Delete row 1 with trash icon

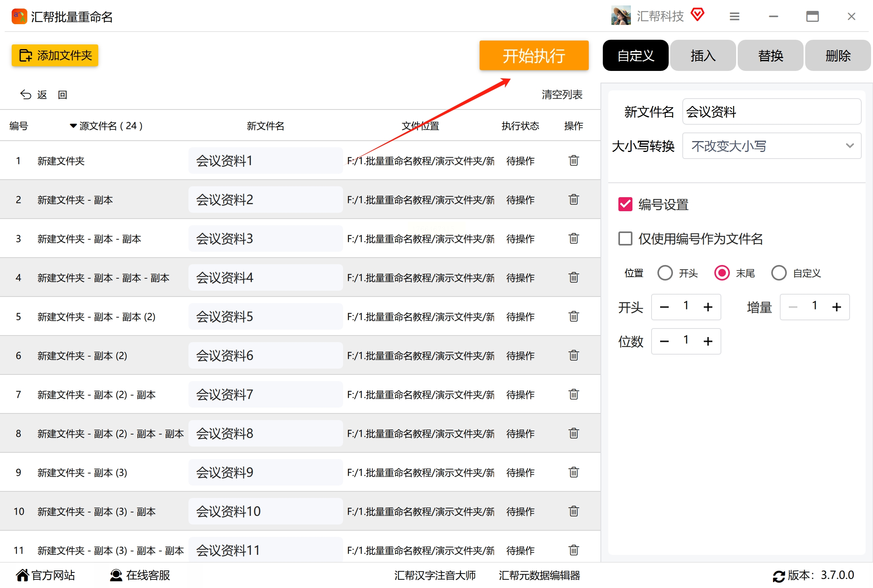pos(574,161)
